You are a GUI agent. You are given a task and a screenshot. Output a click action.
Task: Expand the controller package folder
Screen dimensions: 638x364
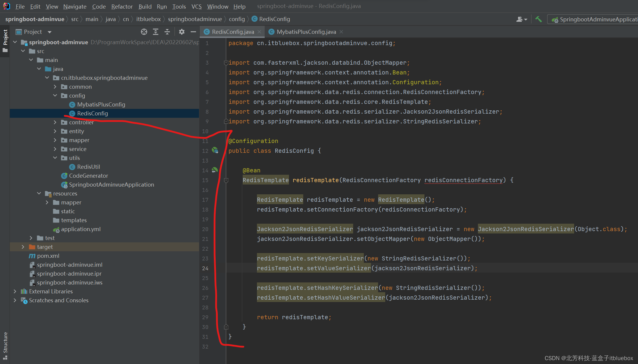coord(55,122)
